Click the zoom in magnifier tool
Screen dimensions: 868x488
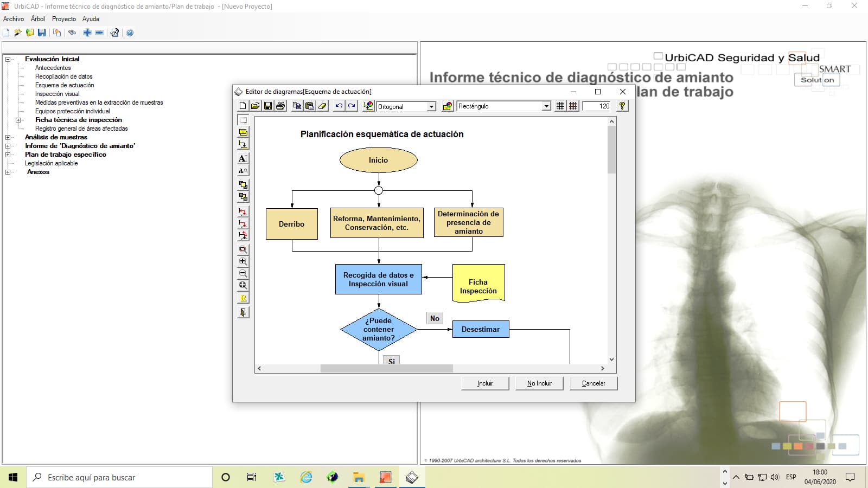pyautogui.click(x=243, y=261)
